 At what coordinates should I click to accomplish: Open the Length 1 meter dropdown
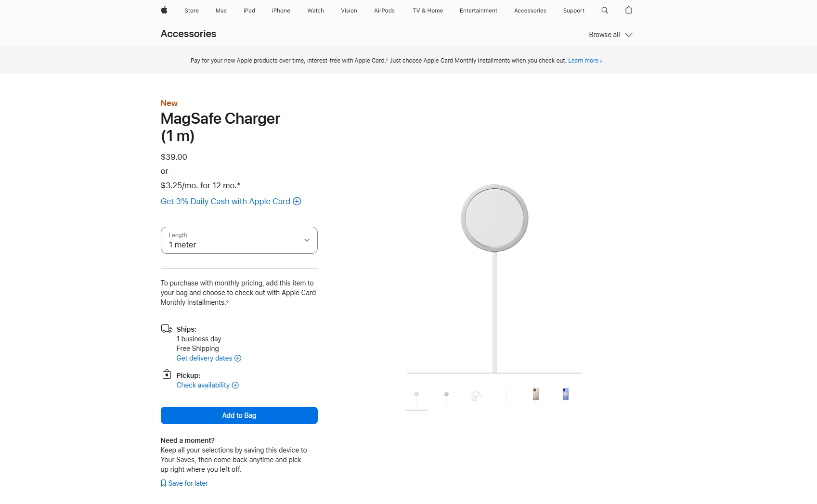[x=239, y=240]
